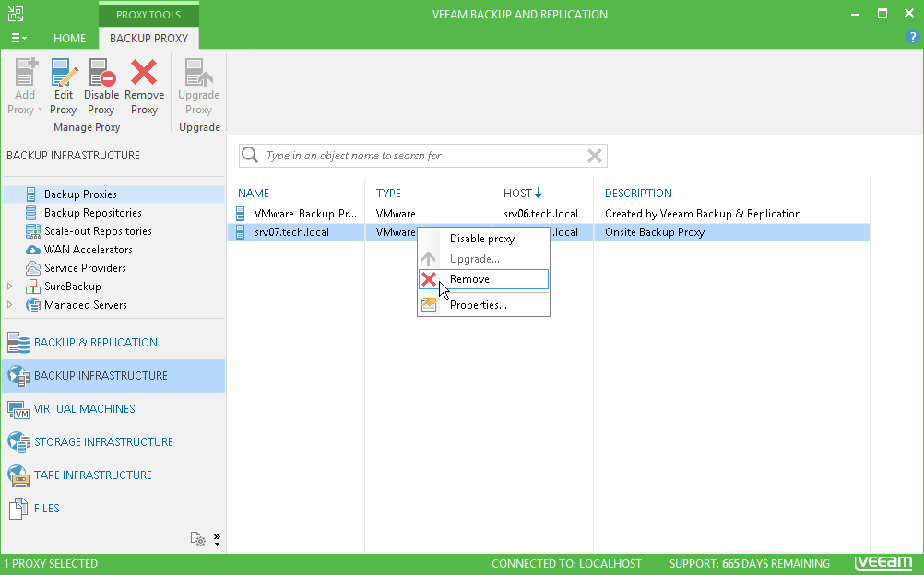The width and height of the screenshot is (924, 575).
Task: Select Managed Servers in the tree
Action: pyautogui.click(x=86, y=305)
